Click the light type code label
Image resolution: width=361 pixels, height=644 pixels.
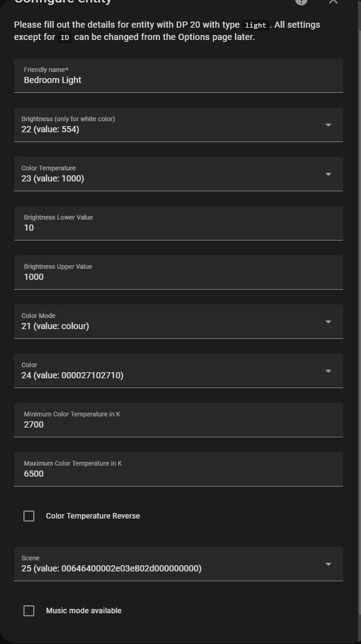point(255,25)
